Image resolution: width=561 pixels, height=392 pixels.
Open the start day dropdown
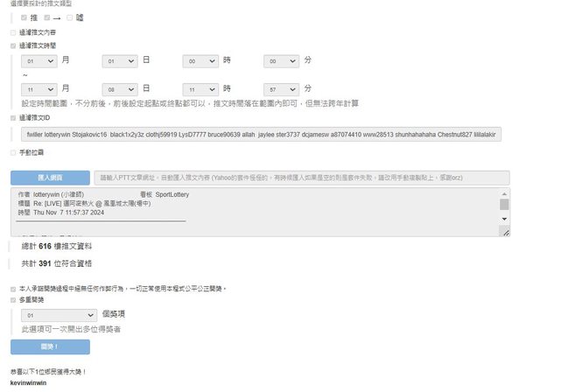pyautogui.click(x=120, y=61)
